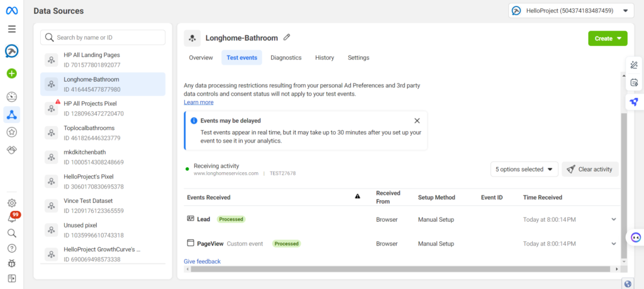Open the 5 options selected dropdown
Screen dimensions: 644x289
pos(524,169)
